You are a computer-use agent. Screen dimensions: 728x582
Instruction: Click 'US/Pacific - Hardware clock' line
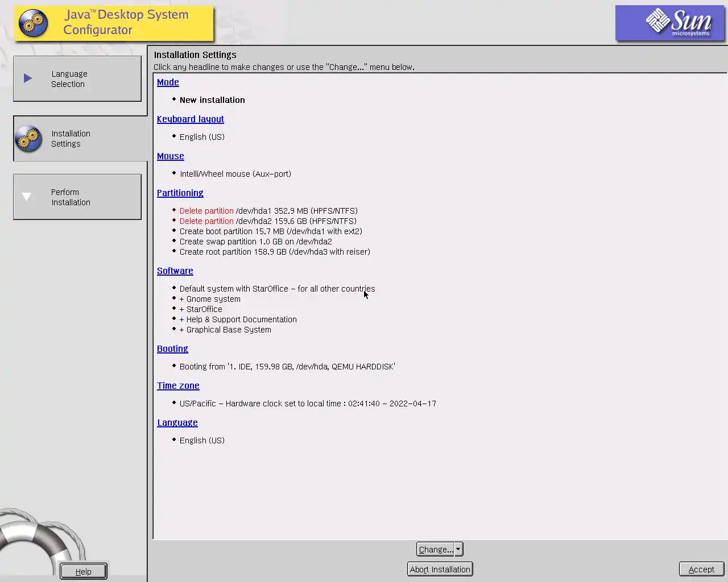point(308,404)
